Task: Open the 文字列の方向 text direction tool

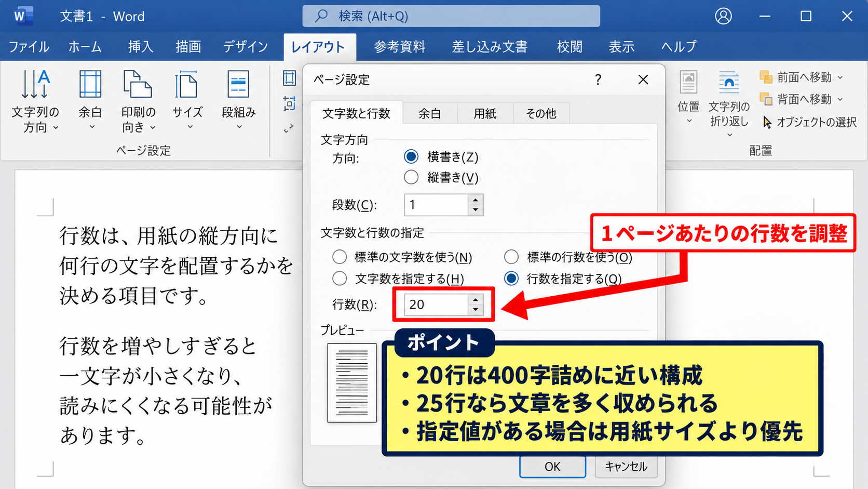Action: (35, 101)
